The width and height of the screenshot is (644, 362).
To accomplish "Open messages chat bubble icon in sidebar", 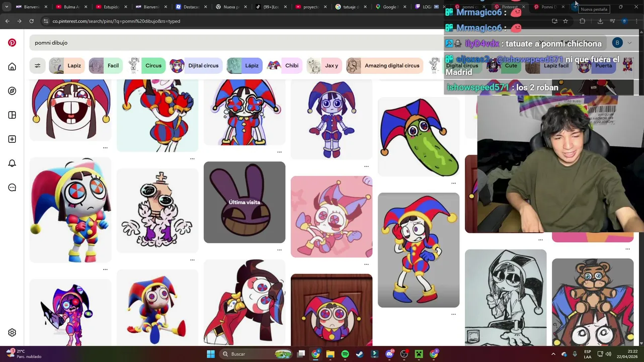I will point(12,188).
